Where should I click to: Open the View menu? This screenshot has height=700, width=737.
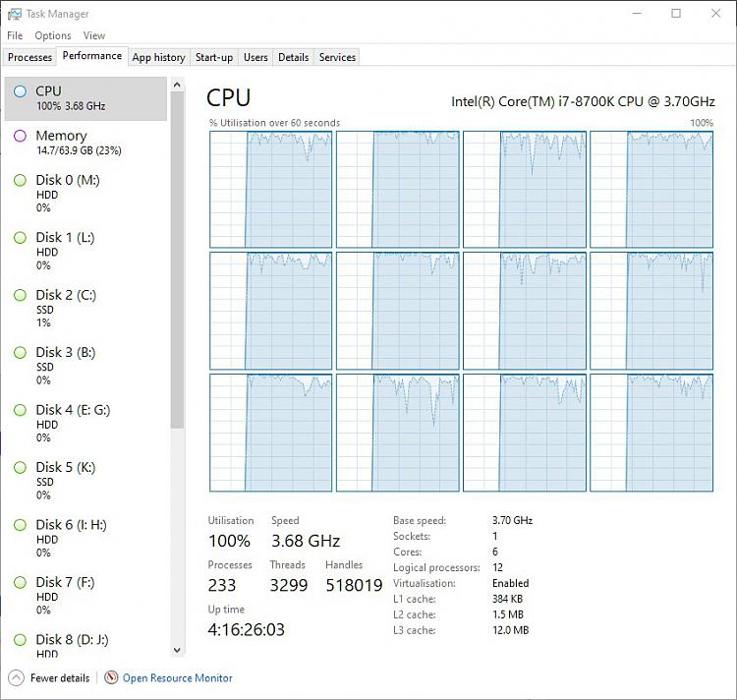[94, 35]
